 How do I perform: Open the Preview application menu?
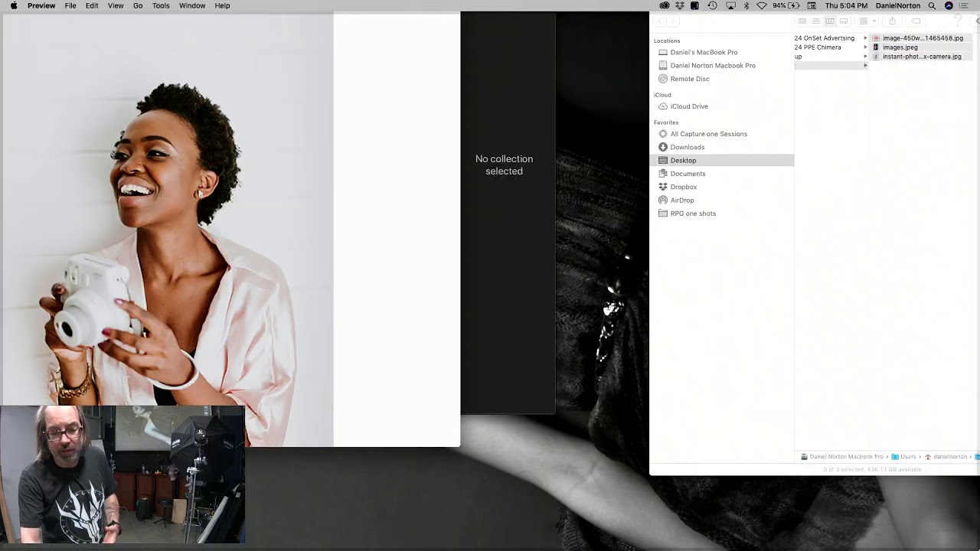[41, 5]
